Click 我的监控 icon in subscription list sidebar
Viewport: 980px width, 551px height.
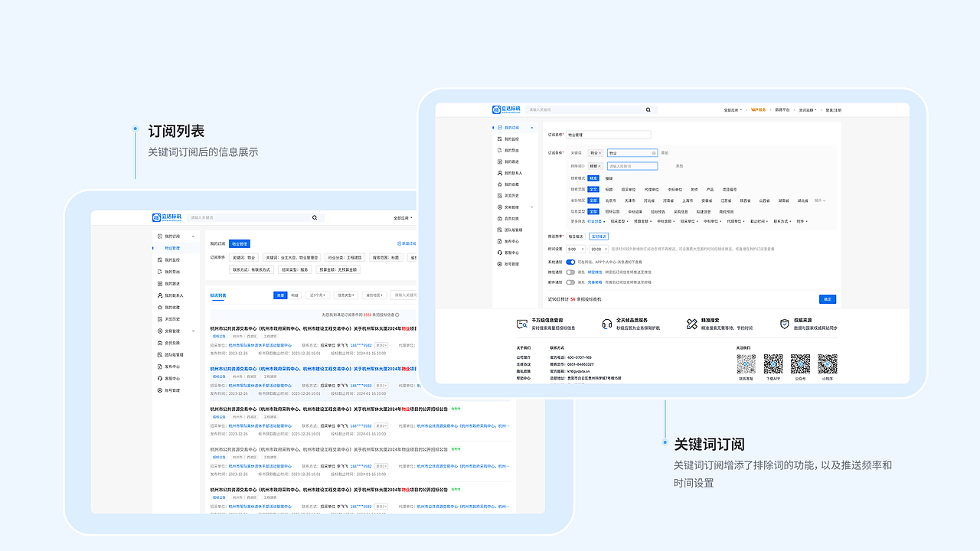tap(159, 259)
